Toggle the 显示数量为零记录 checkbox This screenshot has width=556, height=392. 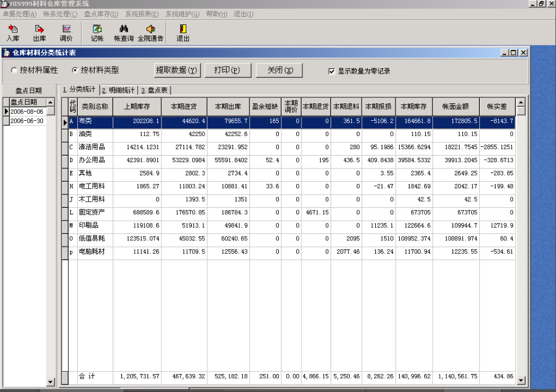pos(332,71)
